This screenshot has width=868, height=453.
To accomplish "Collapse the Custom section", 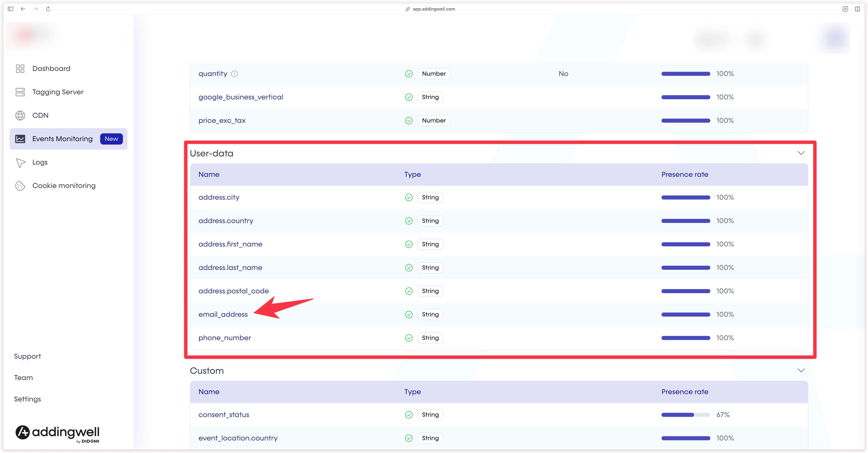I will point(801,370).
